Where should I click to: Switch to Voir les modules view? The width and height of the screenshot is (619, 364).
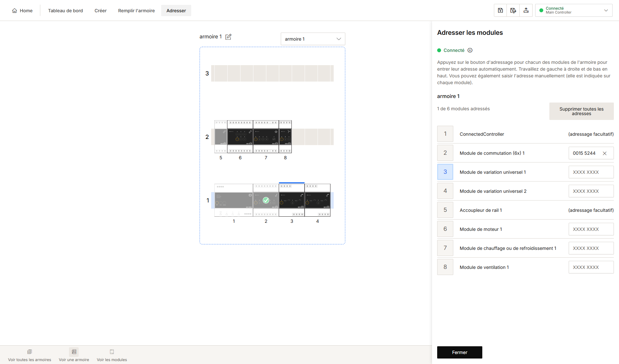(x=112, y=355)
